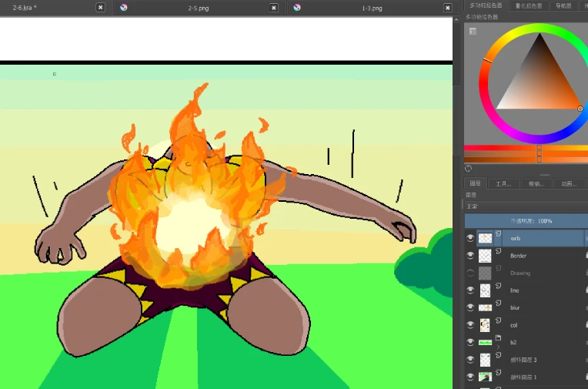Click the hue ring marker

click(488, 60)
